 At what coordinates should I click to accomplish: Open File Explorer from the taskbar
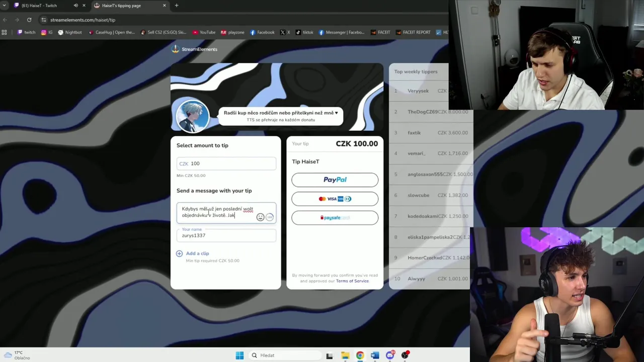click(345, 355)
